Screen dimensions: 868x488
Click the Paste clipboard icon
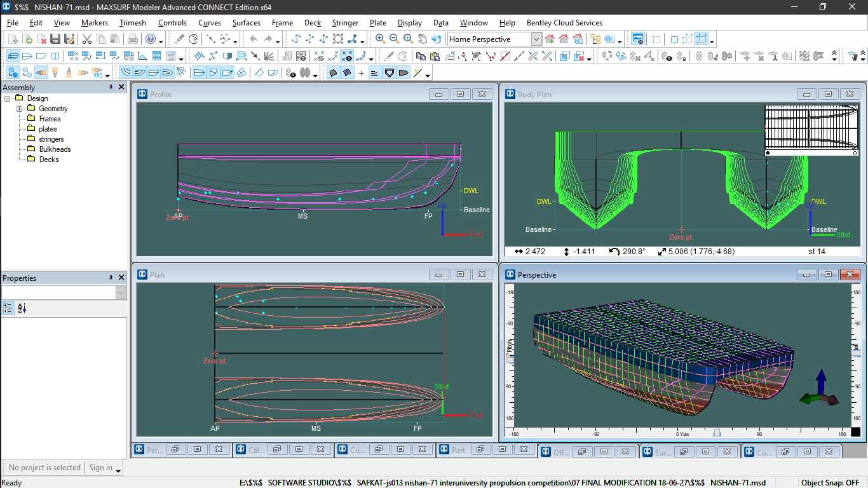[x=115, y=39]
